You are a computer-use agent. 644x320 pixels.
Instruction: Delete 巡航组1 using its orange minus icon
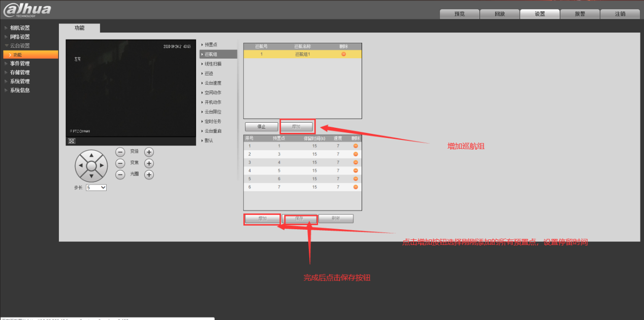point(343,54)
